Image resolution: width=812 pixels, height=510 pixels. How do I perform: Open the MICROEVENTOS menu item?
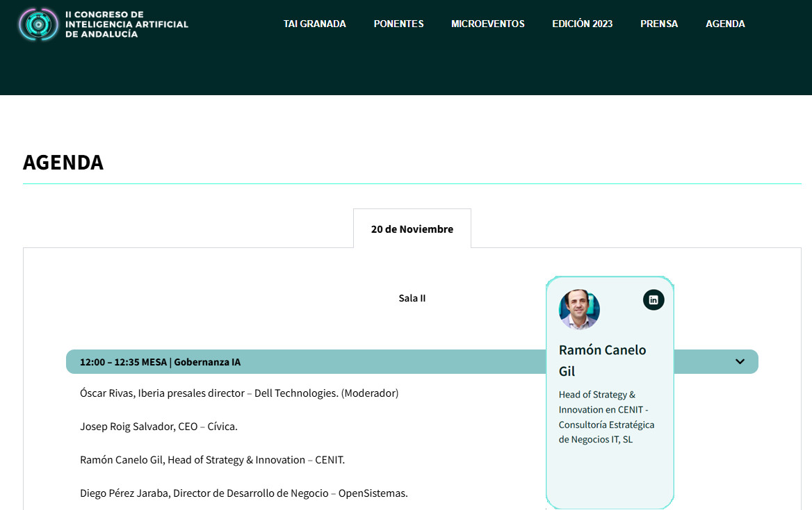point(488,24)
